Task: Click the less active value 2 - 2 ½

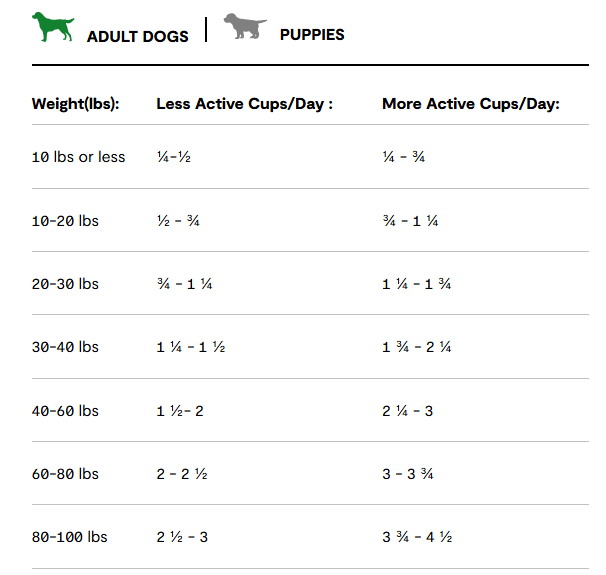Action: 182,474
